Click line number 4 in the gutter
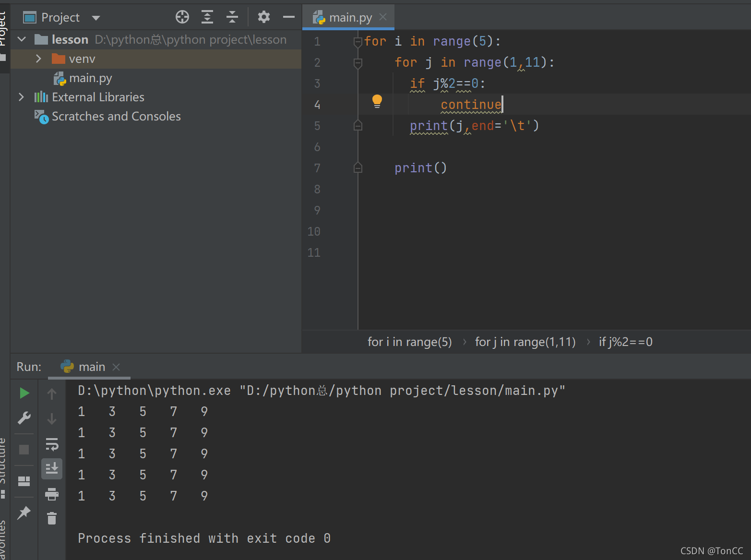 [317, 105]
